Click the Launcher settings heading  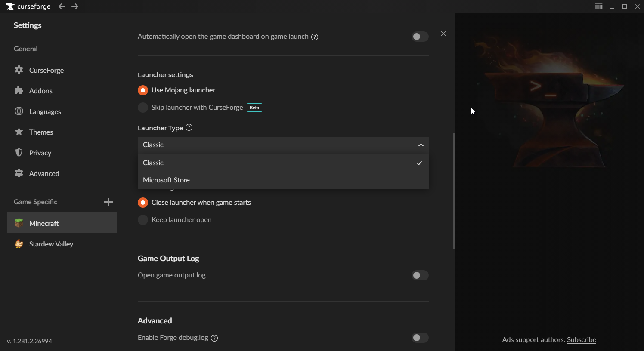click(x=165, y=75)
